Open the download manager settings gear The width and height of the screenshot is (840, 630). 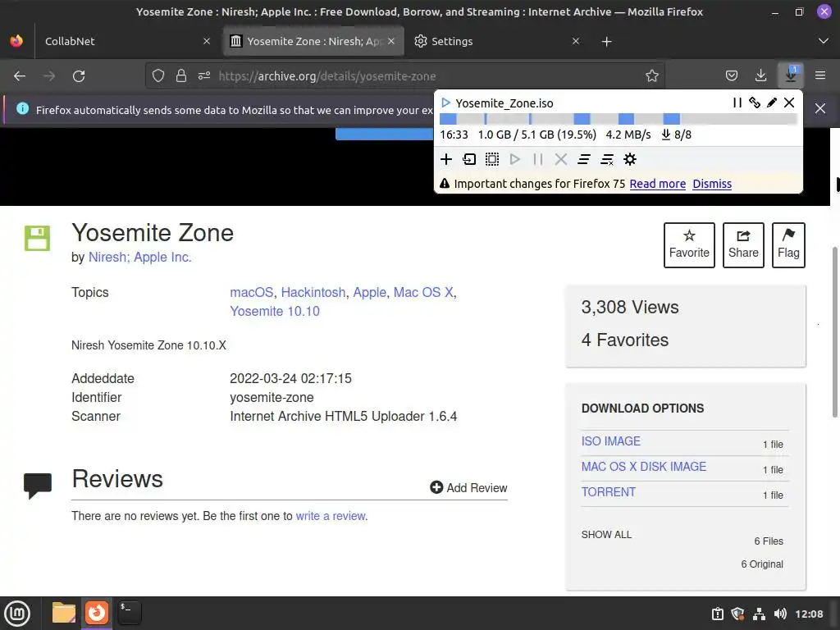tap(630, 159)
